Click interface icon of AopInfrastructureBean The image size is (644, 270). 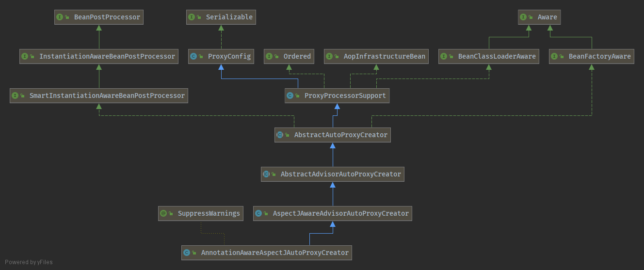click(x=330, y=56)
